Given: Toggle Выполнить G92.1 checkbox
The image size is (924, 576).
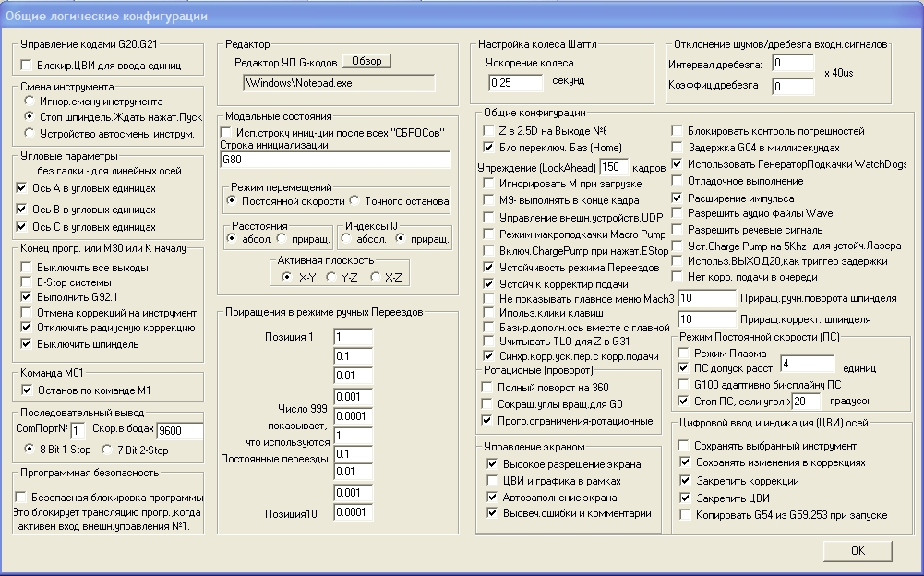Looking at the screenshot, I should point(26,296).
